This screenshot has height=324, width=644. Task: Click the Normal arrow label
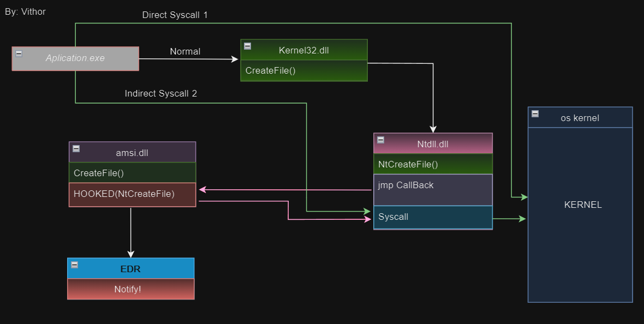pyautogui.click(x=185, y=52)
